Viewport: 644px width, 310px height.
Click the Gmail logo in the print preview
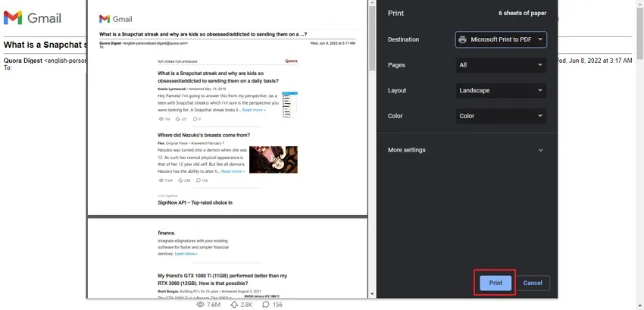coord(116,19)
